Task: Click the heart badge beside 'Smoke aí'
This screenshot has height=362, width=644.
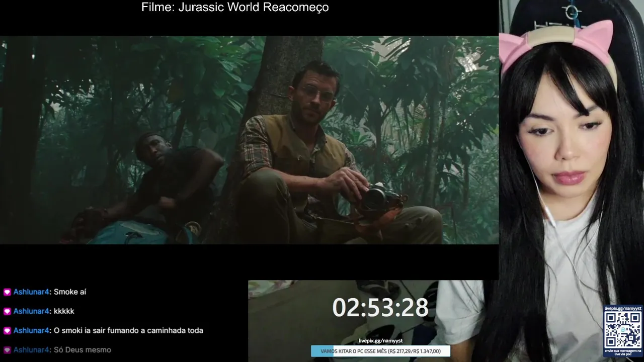Action: pos(7,292)
